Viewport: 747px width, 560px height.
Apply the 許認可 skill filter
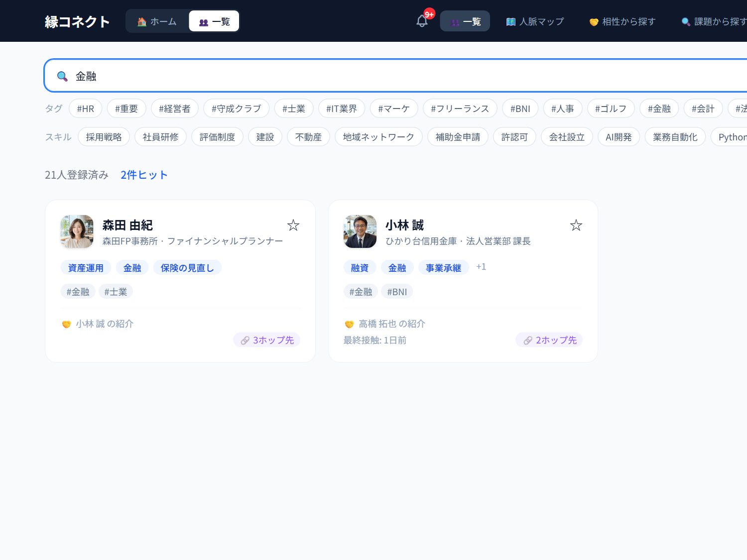click(x=515, y=137)
